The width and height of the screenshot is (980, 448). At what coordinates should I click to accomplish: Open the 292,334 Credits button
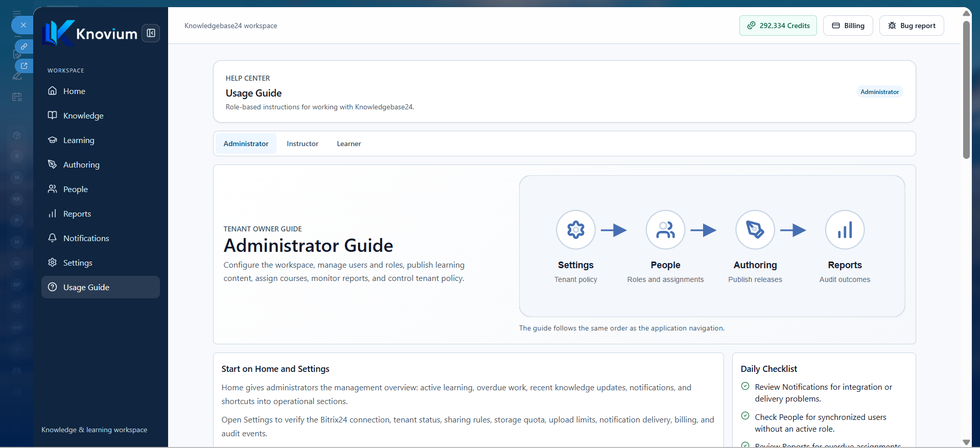(x=778, y=26)
